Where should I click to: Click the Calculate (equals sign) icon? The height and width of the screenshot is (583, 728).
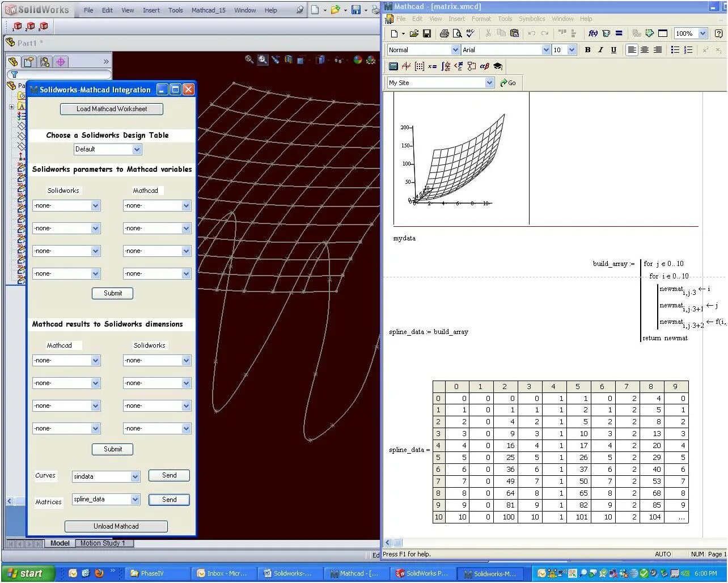click(x=619, y=33)
